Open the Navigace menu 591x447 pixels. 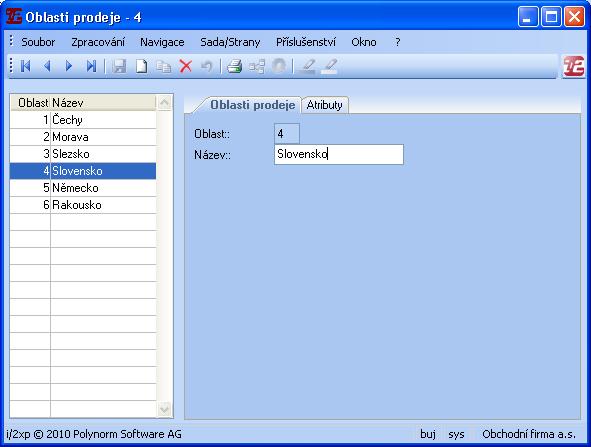click(162, 42)
